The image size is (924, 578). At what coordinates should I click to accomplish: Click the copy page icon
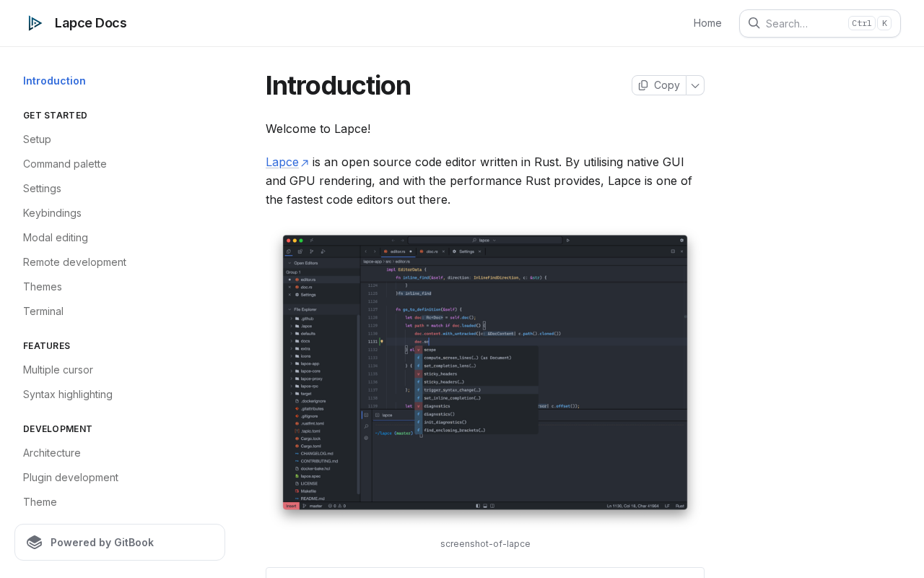[x=643, y=85]
